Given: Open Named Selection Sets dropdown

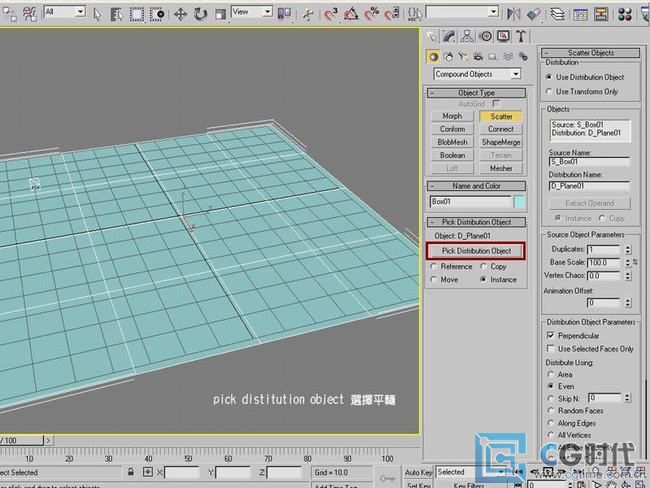Looking at the screenshot, I should (462, 12).
